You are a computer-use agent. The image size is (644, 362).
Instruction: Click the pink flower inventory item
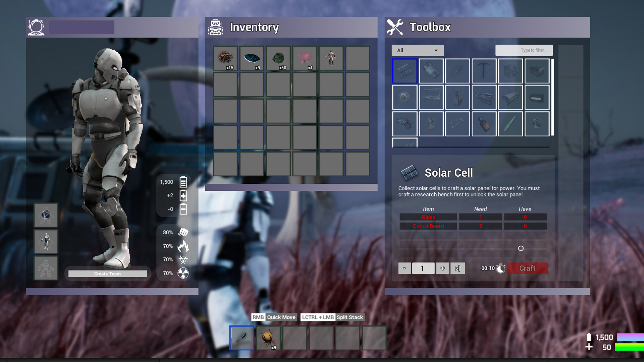coord(305,58)
